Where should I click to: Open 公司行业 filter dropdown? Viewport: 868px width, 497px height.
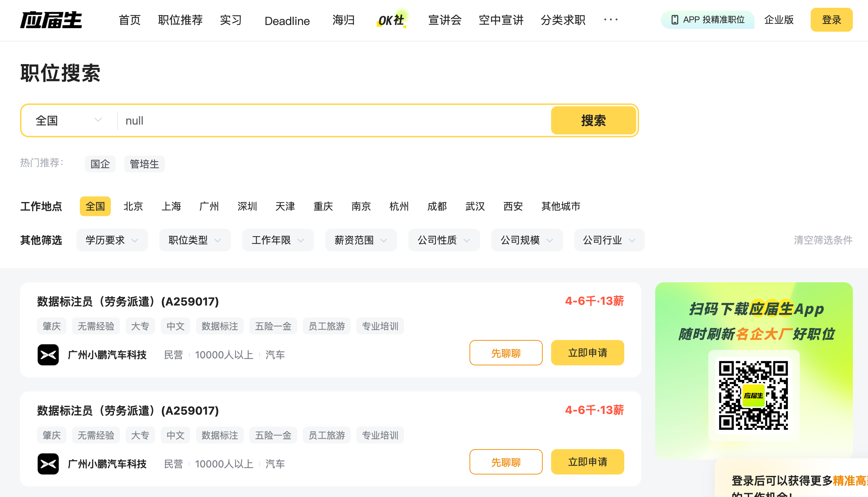609,240
